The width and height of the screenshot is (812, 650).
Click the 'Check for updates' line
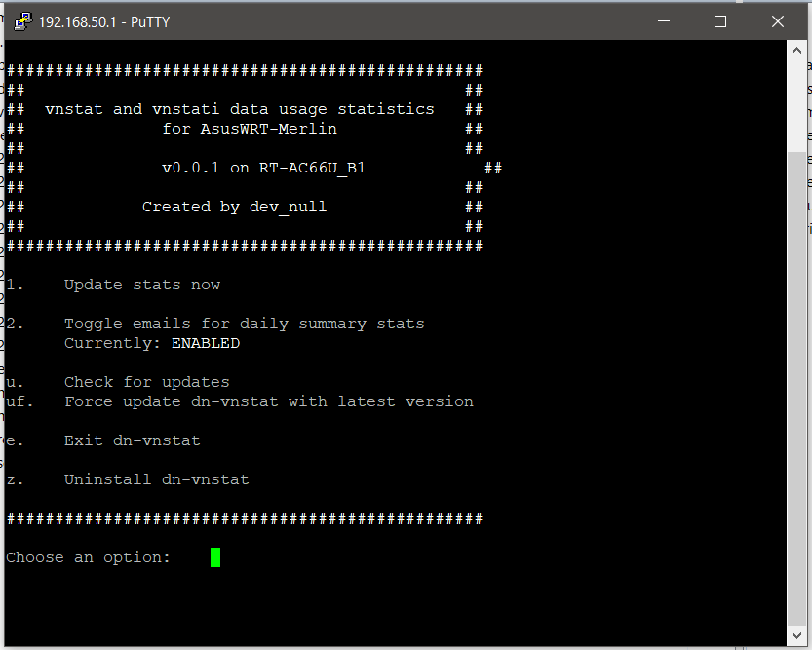click(146, 382)
